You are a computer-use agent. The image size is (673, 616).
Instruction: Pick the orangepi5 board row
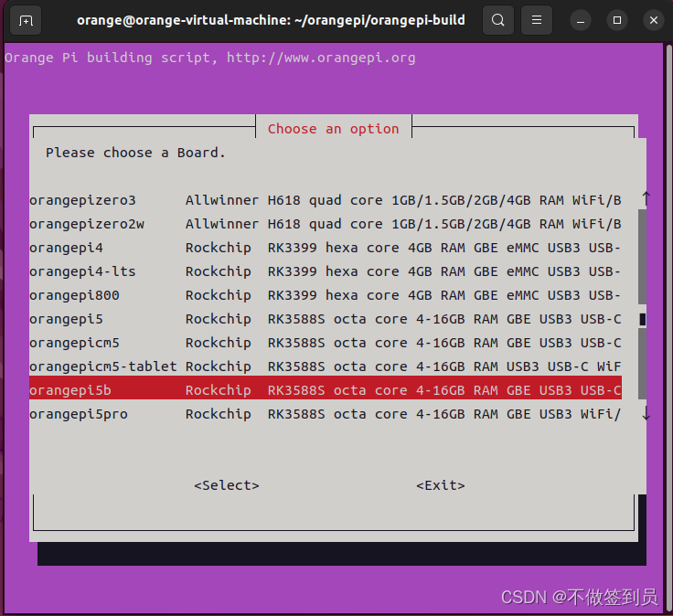[x=326, y=319]
